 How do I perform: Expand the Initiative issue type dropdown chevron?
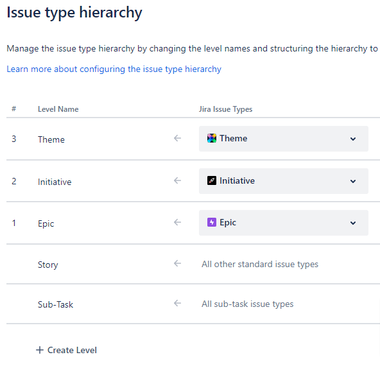coord(353,181)
